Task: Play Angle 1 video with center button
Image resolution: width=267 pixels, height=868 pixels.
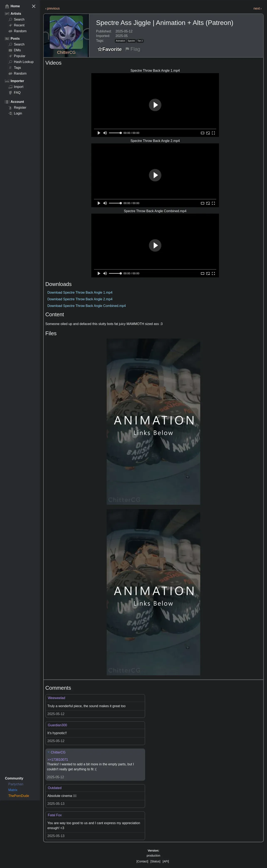Action: (x=155, y=105)
